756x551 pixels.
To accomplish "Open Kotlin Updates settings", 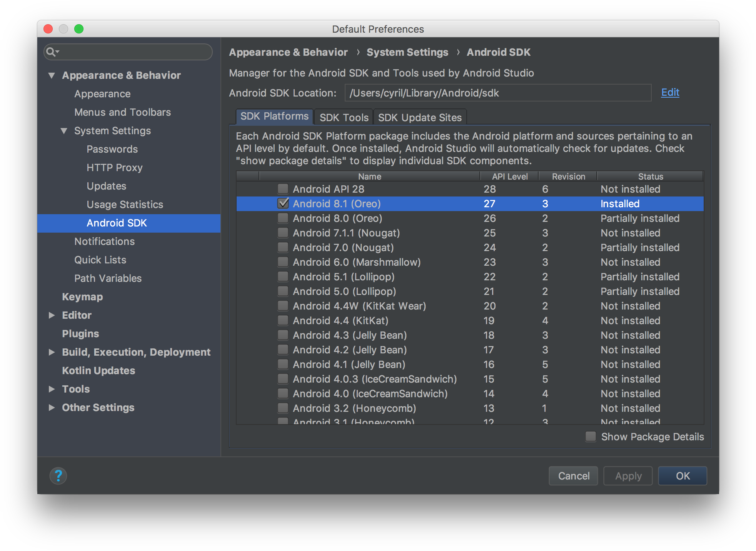I will [x=98, y=371].
